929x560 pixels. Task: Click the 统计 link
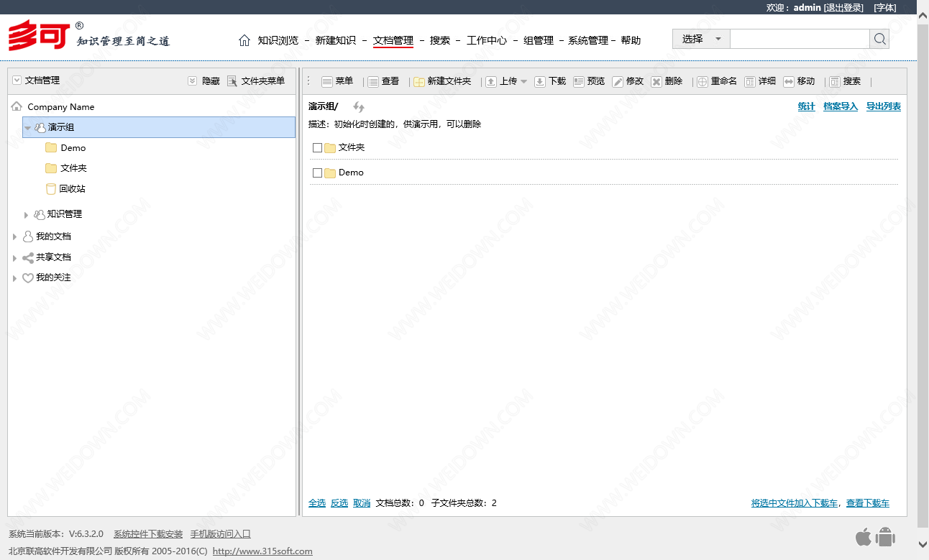tap(807, 106)
